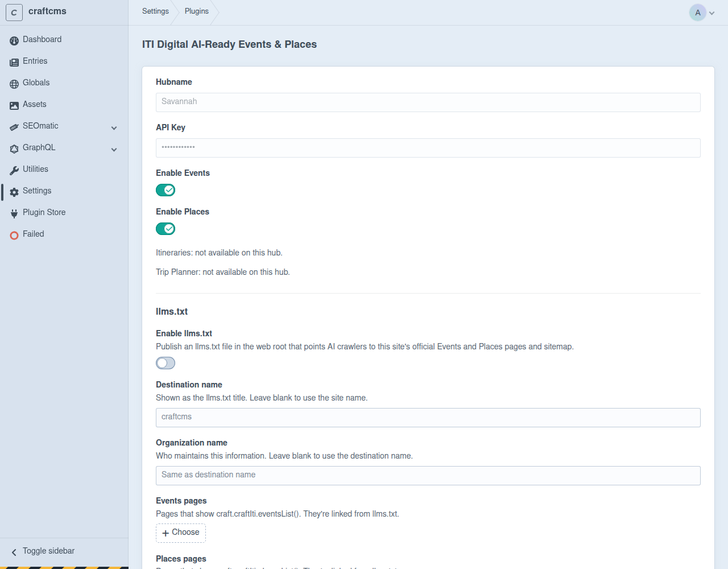Expand the SEOmatic submenu chevron
Image resolution: width=728 pixels, height=569 pixels.
pos(114,128)
